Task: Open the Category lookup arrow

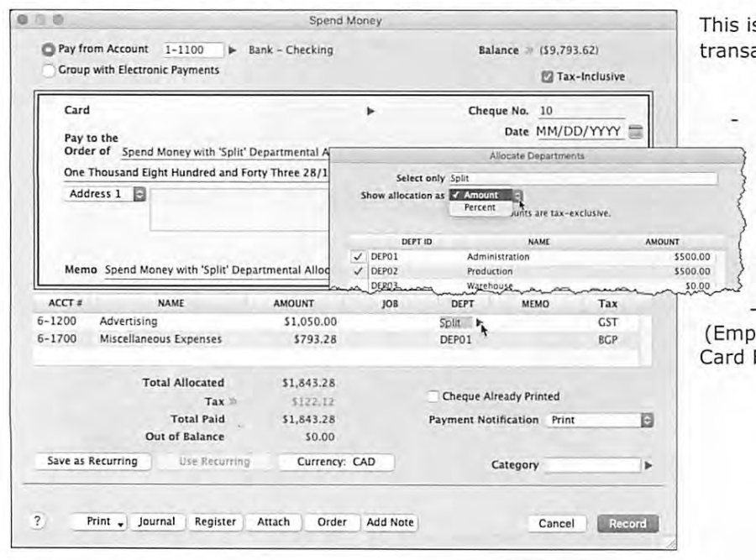Action: (x=648, y=465)
